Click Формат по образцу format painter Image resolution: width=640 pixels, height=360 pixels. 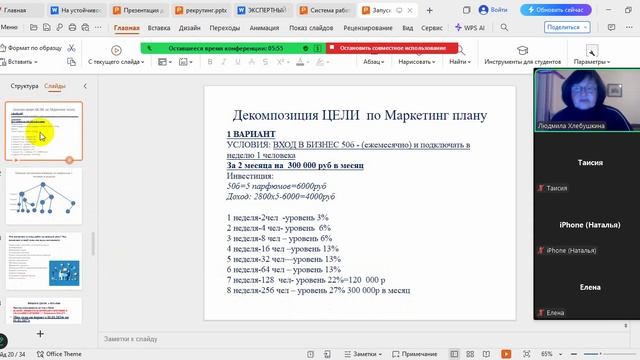pyautogui.click(x=31, y=48)
